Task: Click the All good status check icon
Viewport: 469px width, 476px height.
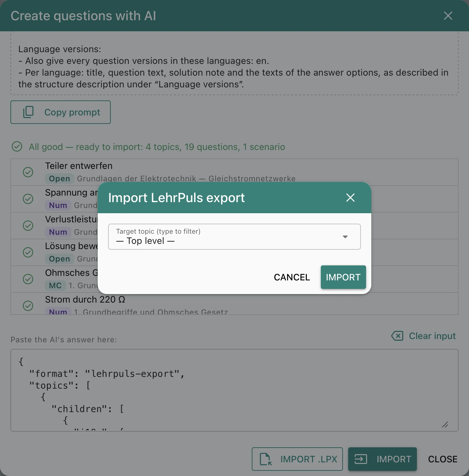Action: 17,147
